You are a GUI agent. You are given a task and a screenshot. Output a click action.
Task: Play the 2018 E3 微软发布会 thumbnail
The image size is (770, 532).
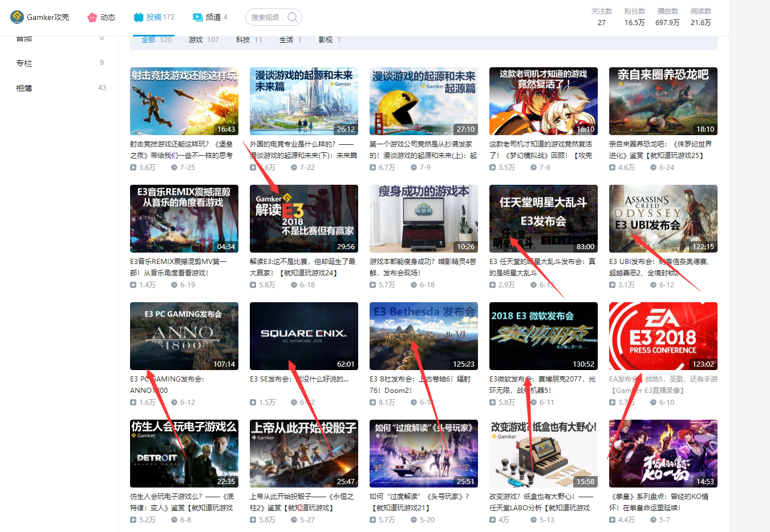click(544, 336)
